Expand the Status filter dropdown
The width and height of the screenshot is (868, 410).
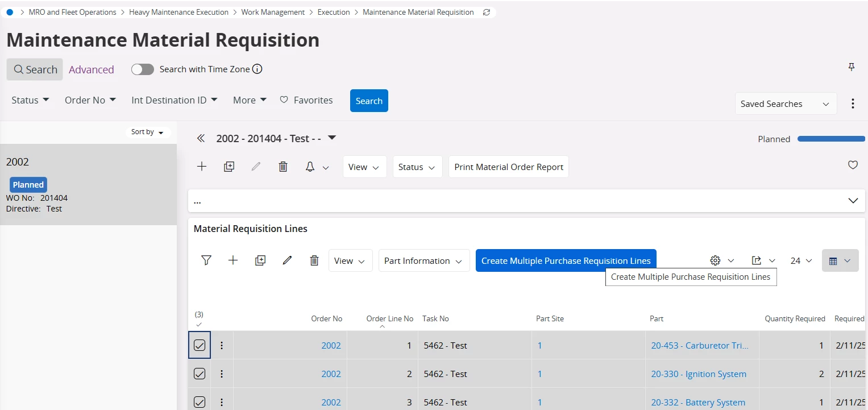point(31,100)
